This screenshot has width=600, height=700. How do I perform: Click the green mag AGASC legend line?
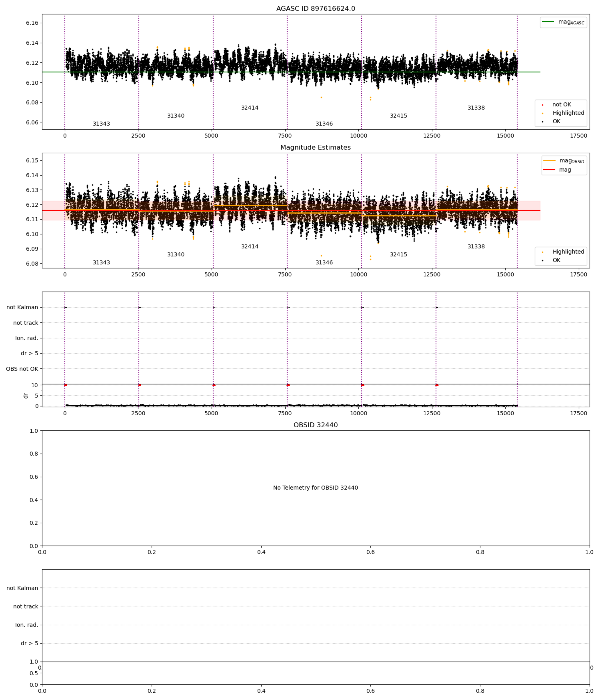[548, 22]
